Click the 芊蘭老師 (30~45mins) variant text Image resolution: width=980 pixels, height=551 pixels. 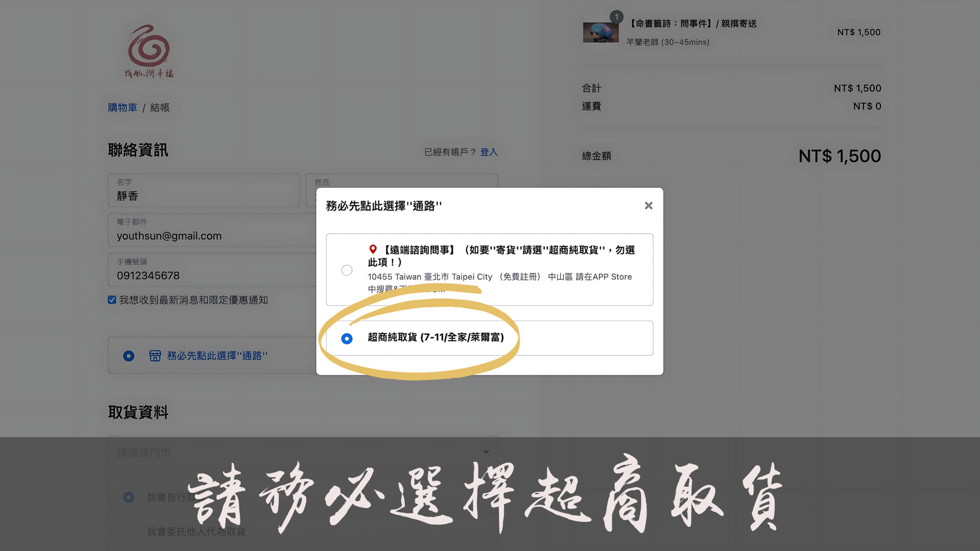coord(668,42)
